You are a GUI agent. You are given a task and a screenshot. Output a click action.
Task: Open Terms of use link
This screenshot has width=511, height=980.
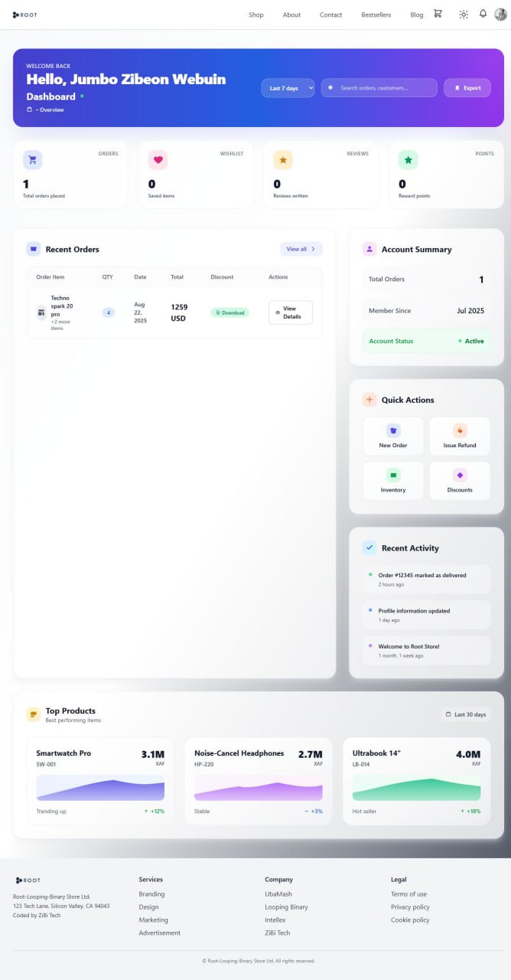pyautogui.click(x=408, y=894)
